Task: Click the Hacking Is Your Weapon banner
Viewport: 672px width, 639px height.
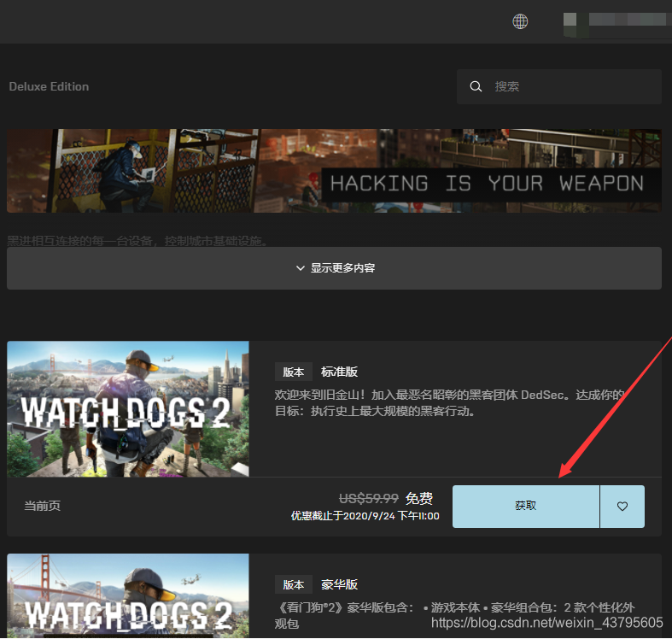Action: (334, 171)
